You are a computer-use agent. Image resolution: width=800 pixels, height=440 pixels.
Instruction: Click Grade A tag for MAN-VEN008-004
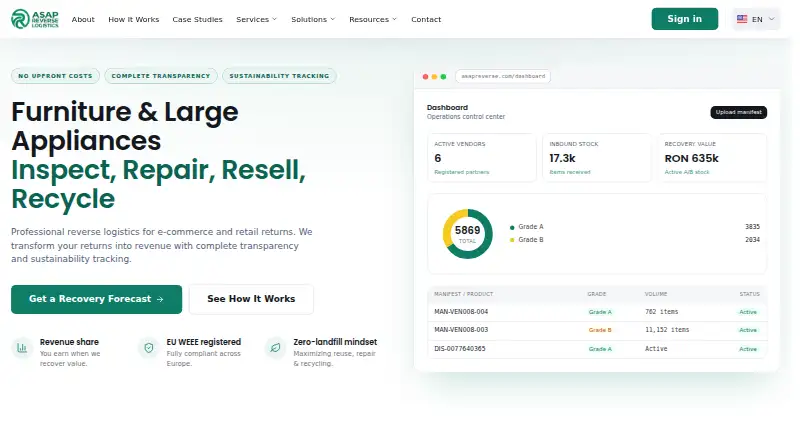pos(600,312)
